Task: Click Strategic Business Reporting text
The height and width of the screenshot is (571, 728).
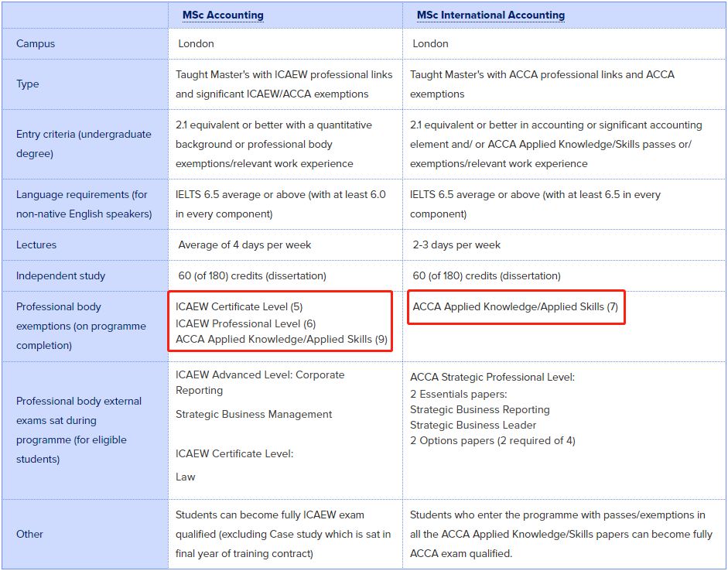Action: 480,409
